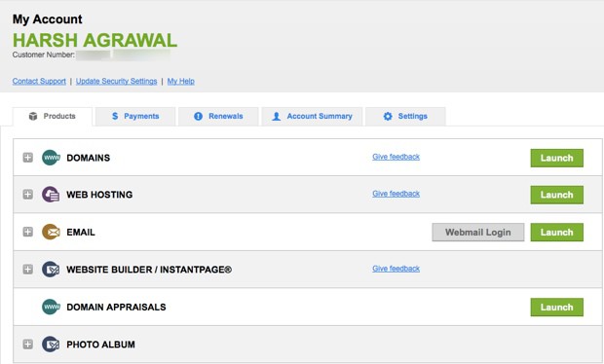Click the person icon on Account Summary

[277, 116]
